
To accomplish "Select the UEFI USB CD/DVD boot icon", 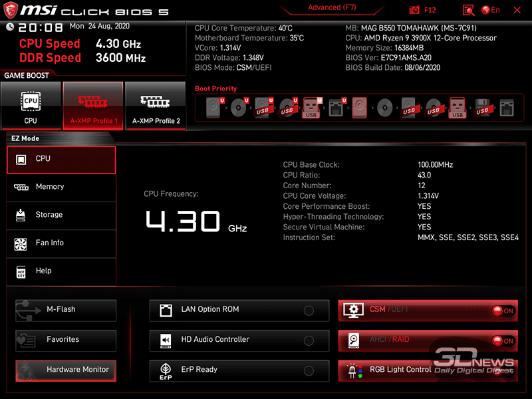I will [289, 108].
